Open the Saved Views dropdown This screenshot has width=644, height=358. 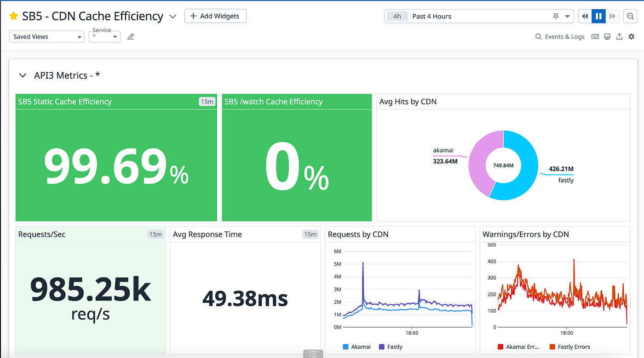tap(46, 37)
